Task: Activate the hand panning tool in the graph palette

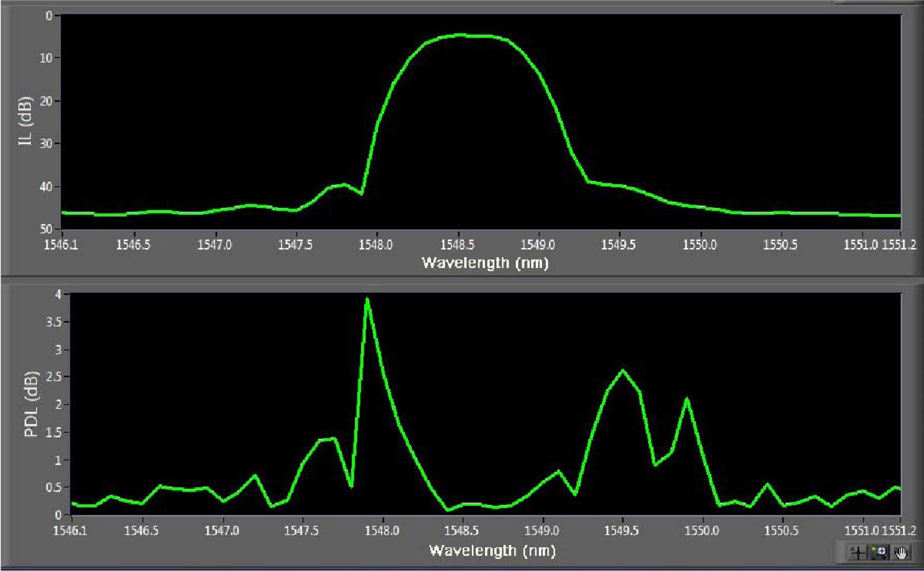Action: [901, 552]
